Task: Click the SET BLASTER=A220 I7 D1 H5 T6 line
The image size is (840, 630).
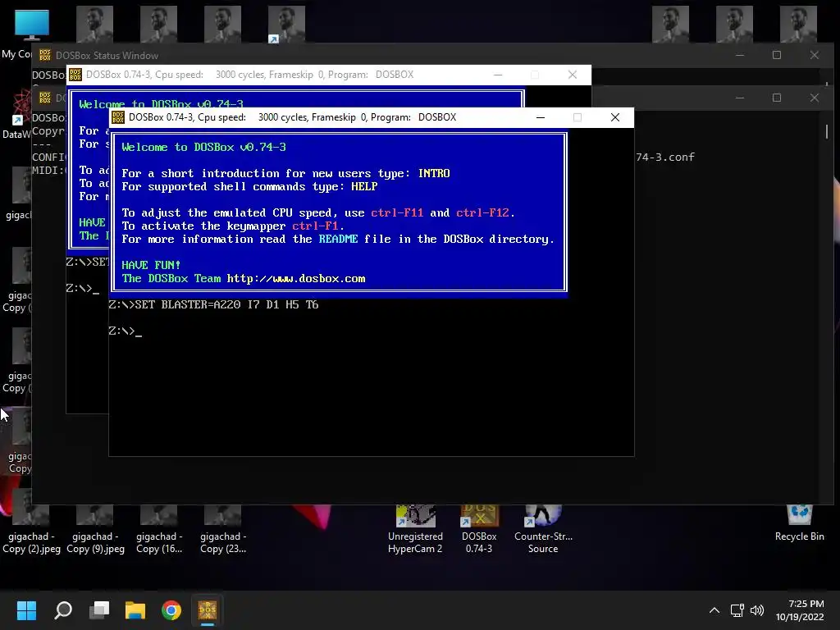Action: pos(213,305)
